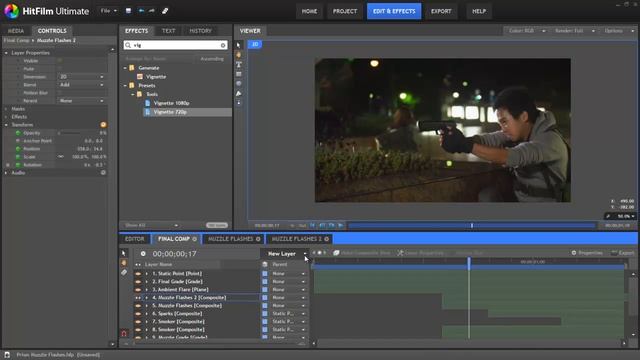
Task: Select the timeline Selection arrow tool
Action: pyautogui.click(x=124, y=253)
